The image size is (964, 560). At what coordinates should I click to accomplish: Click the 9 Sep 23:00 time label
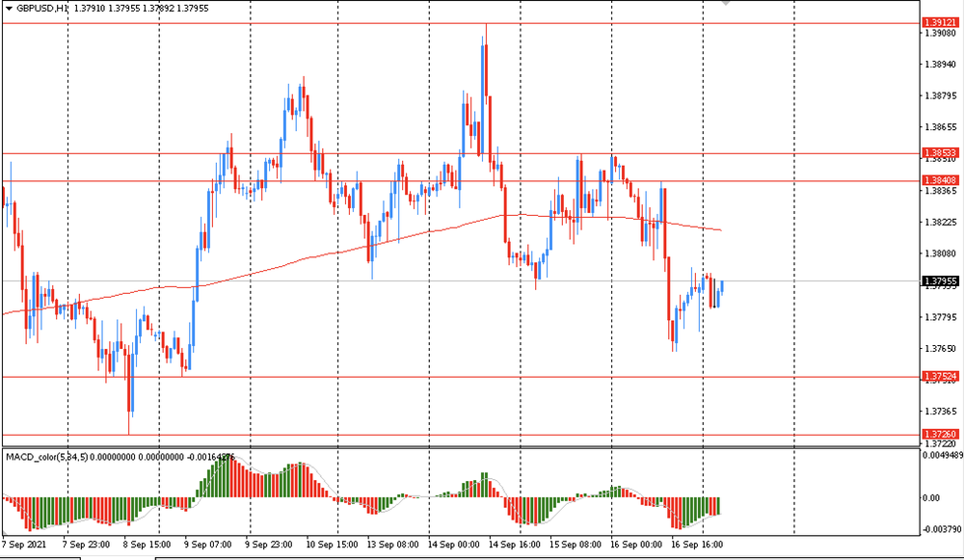(269, 545)
